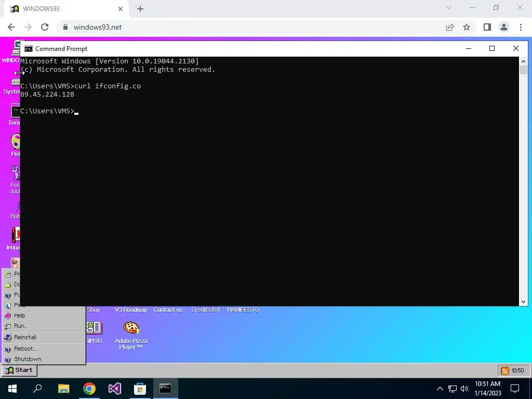
Task: Open the notification center icon
Action: pyautogui.click(x=515, y=389)
